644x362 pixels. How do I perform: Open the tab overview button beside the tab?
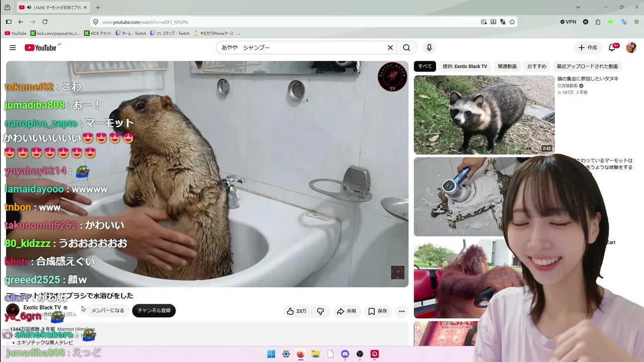click(7, 8)
